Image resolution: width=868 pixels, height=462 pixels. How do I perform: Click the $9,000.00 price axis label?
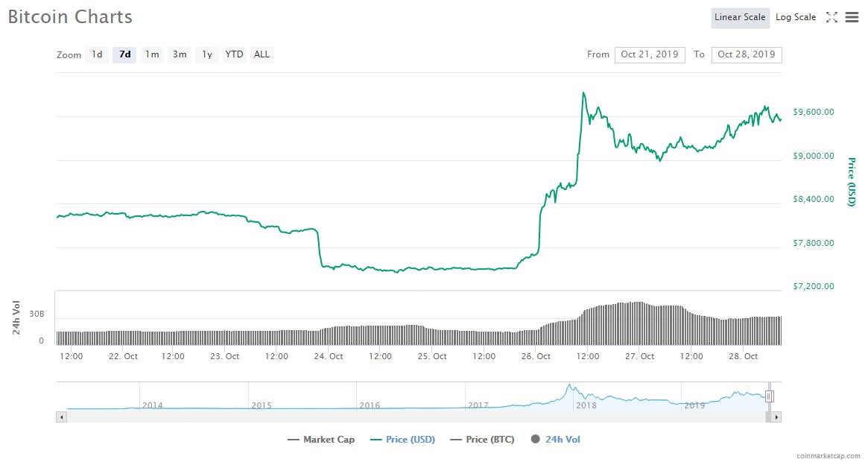[x=813, y=156]
